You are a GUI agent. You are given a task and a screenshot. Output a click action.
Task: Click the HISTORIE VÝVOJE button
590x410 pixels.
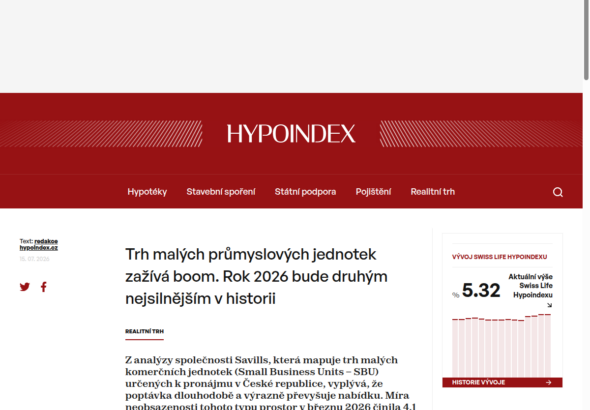(502, 382)
